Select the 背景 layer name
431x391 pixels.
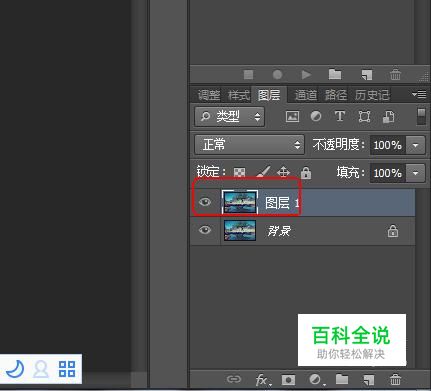279,231
